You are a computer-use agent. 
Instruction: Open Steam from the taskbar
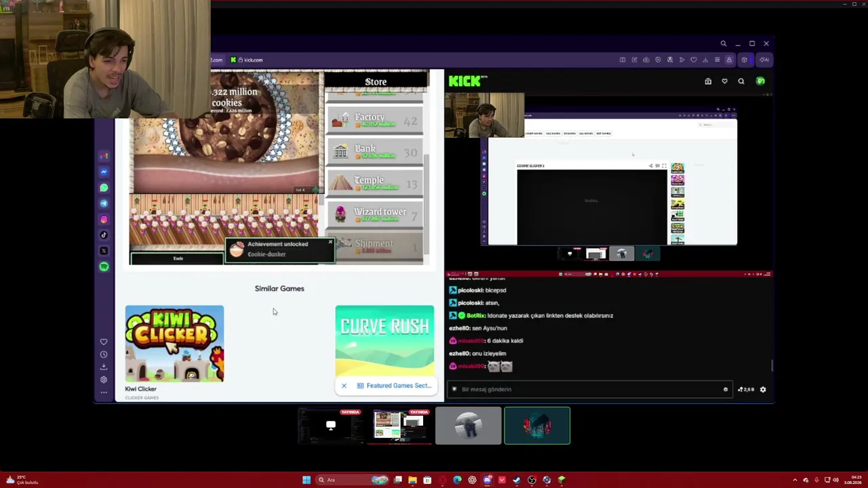517,481
